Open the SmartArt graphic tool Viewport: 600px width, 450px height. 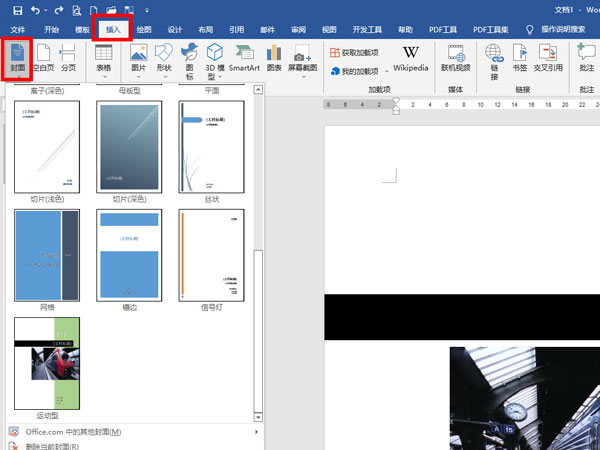[x=243, y=58]
